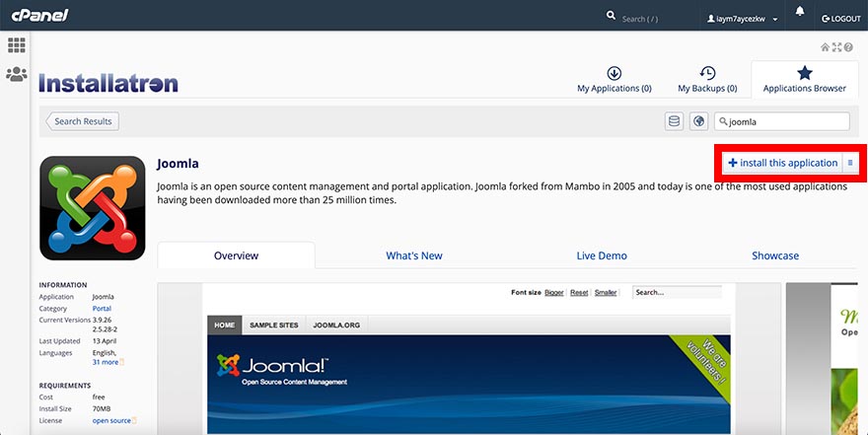This screenshot has height=435, width=868.
Task: Focus the joomla search box
Action: click(781, 121)
